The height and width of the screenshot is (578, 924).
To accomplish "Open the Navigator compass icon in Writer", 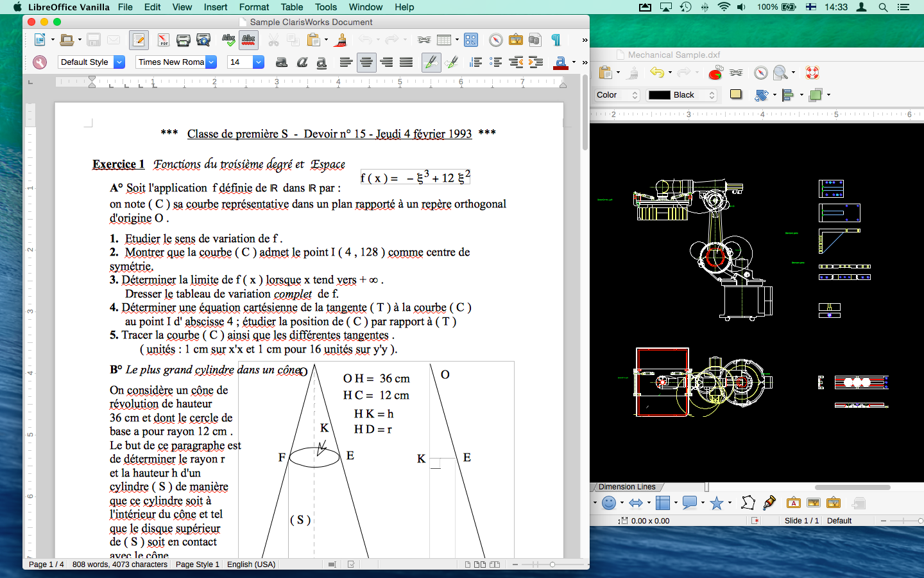I will click(x=495, y=40).
